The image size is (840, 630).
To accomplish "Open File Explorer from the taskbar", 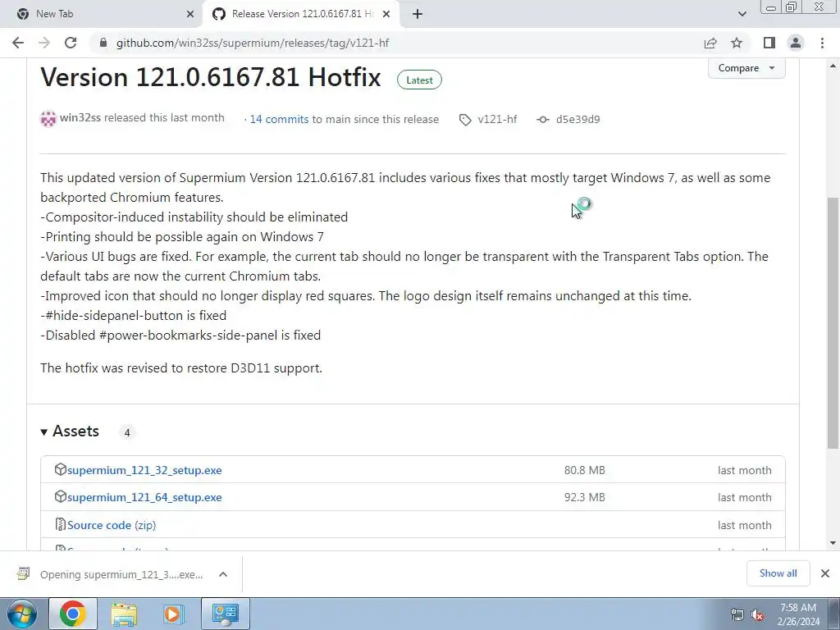I will coord(124,614).
